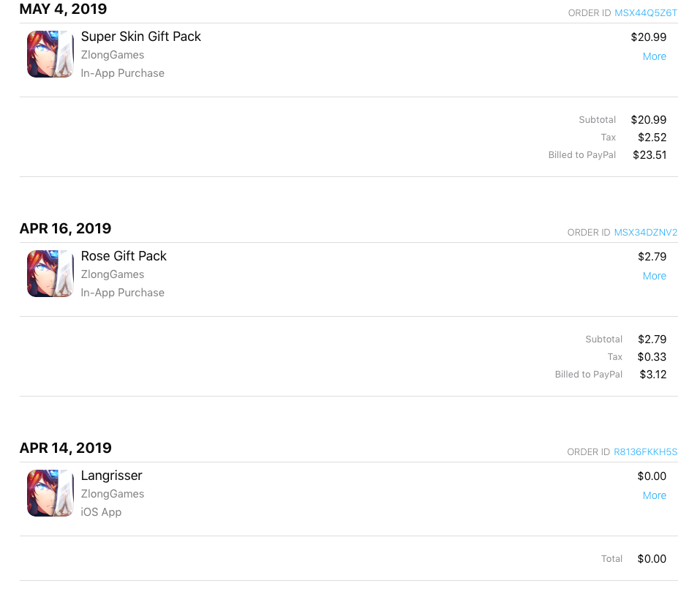Expand More for the Langrisser order
Image resolution: width=700 pixels, height=589 pixels.
click(x=654, y=495)
